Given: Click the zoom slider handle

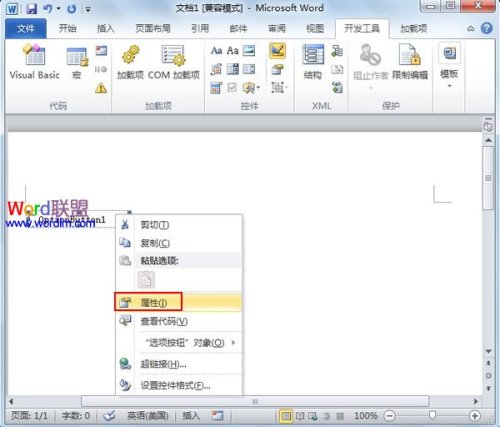Looking at the screenshot, I should pyautogui.click(x=432, y=415).
